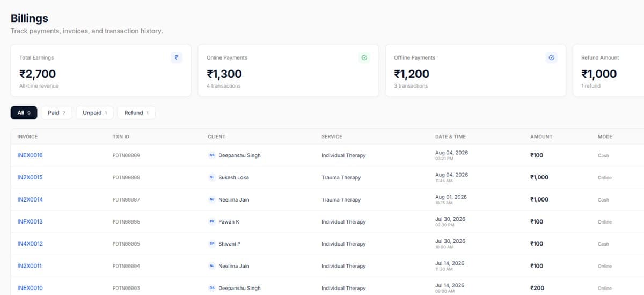Click the DS avatar beside Deepanshu Singh in INEX0016 row
The width and height of the screenshot is (644, 295).
[212, 155]
